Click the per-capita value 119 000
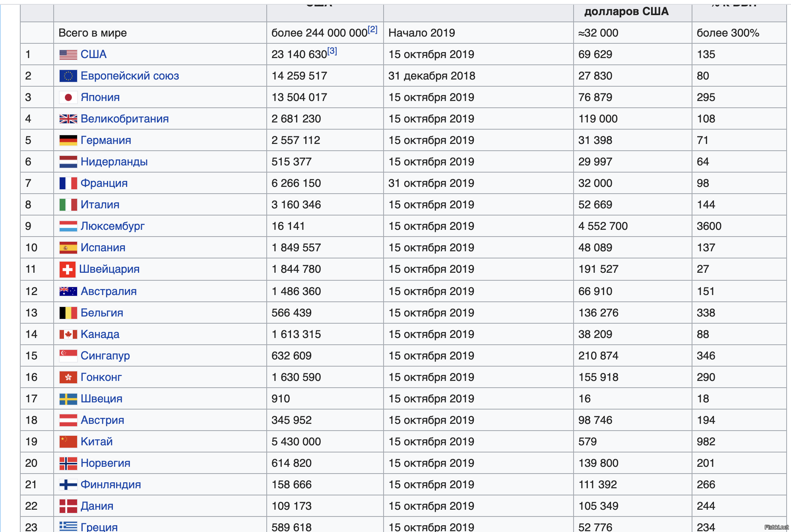Screen dimensions: 791x532 [598, 119]
